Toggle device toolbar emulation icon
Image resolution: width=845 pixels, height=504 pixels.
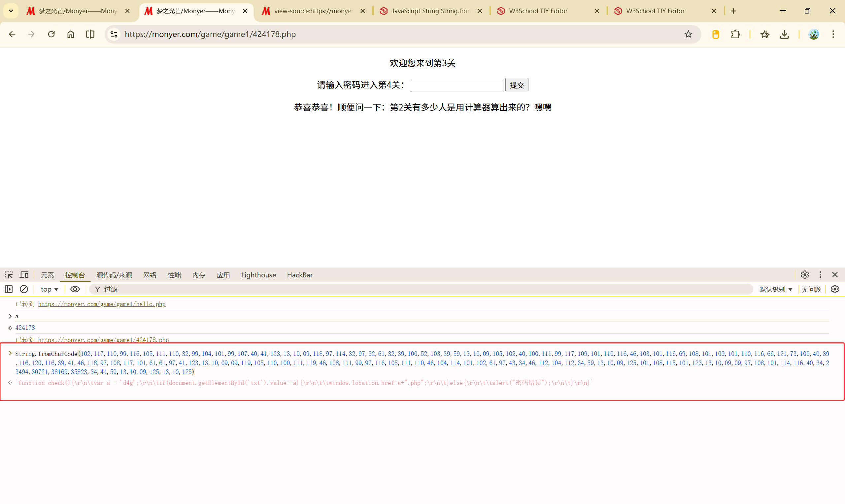pos(24,275)
